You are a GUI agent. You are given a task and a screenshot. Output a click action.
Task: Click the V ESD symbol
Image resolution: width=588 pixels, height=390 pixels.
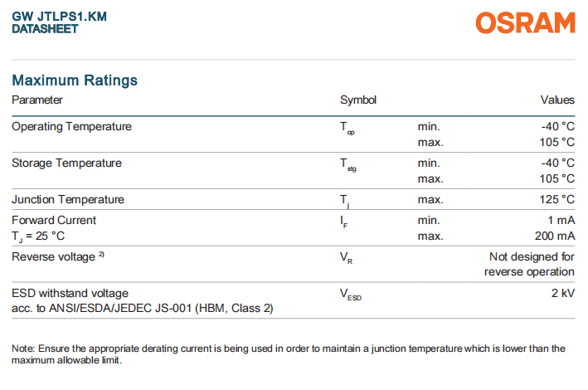click(x=352, y=295)
